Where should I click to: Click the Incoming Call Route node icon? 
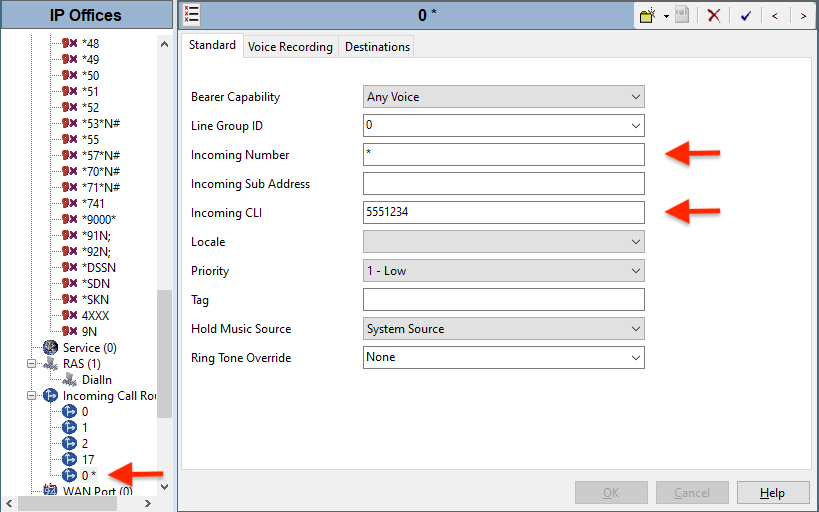[x=50, y=395]
